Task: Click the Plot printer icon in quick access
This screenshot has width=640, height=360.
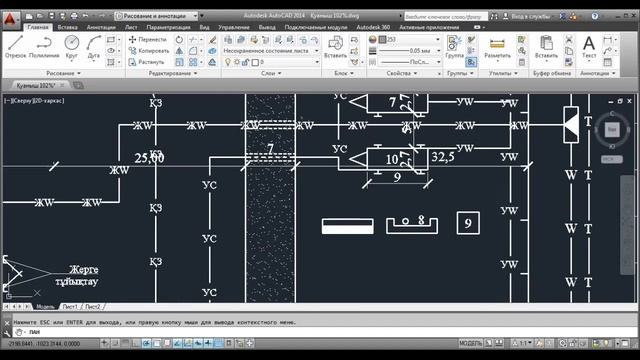Action: pyautogui.click(x=74, y=16)
